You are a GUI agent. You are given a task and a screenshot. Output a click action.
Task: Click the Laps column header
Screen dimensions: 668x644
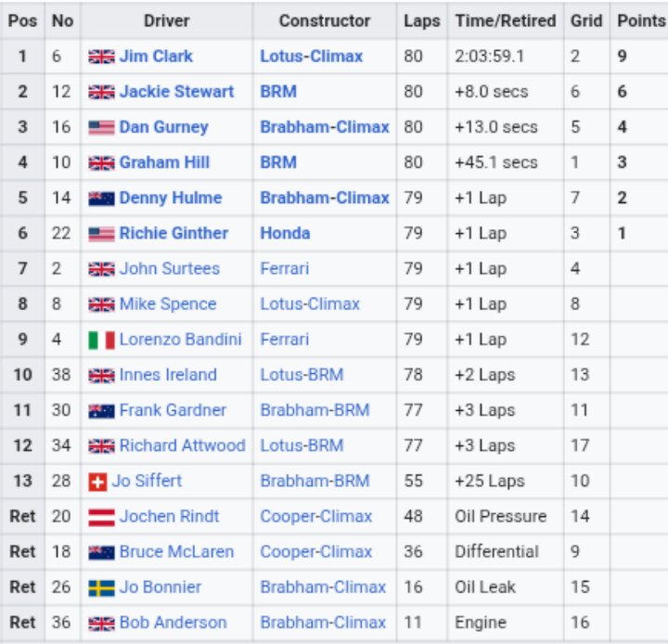pyautogui.click(x=422, y=20)
